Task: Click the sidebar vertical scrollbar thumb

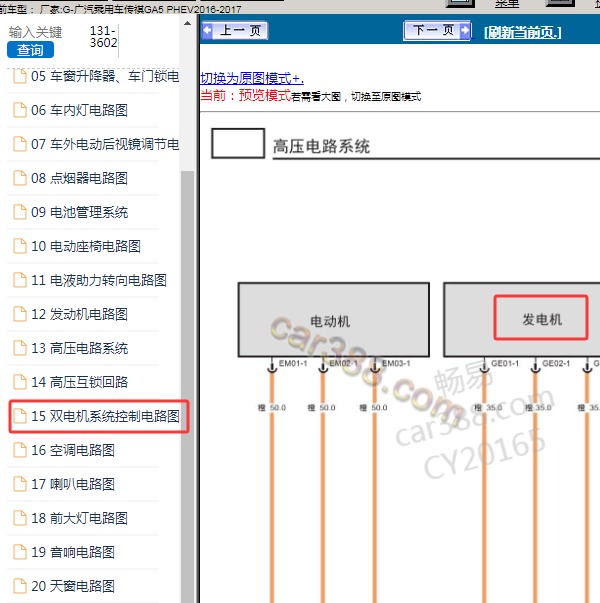Action: [188, 385]
